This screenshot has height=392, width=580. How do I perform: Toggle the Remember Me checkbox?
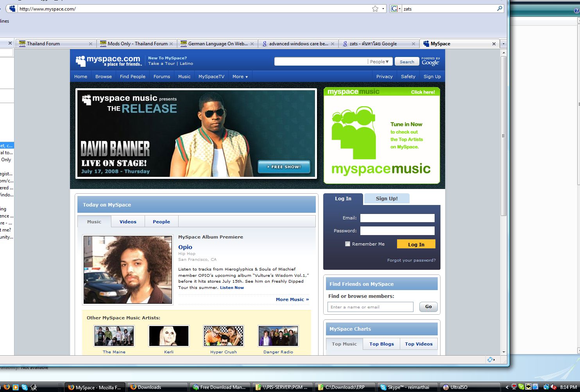347,244
